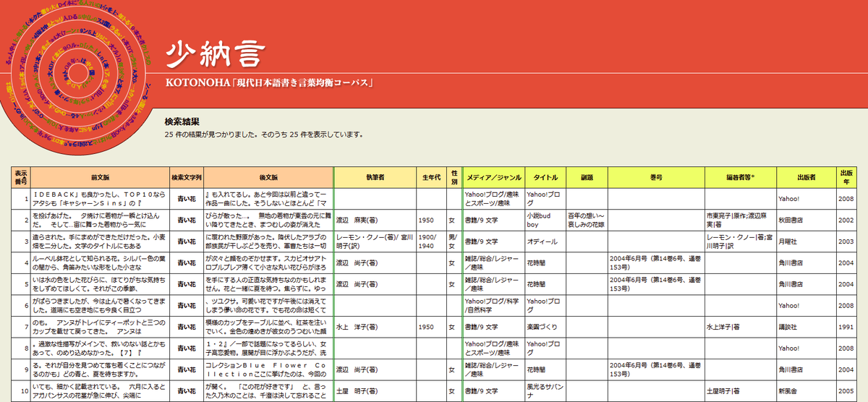
Task: Click row 6 following context '、ツユクサ。可愛い花ですが'
Action: 268,305
